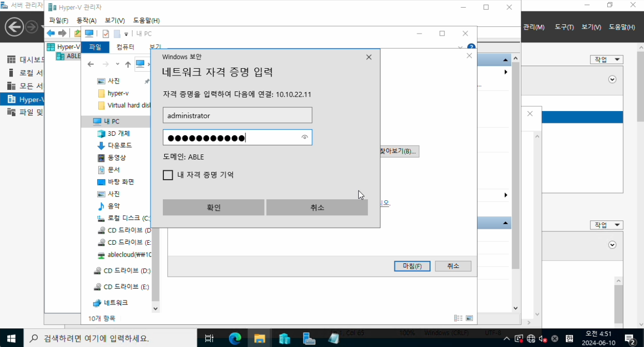
Task: Open File Explorer taskbar icon
Action: [259, 338]
